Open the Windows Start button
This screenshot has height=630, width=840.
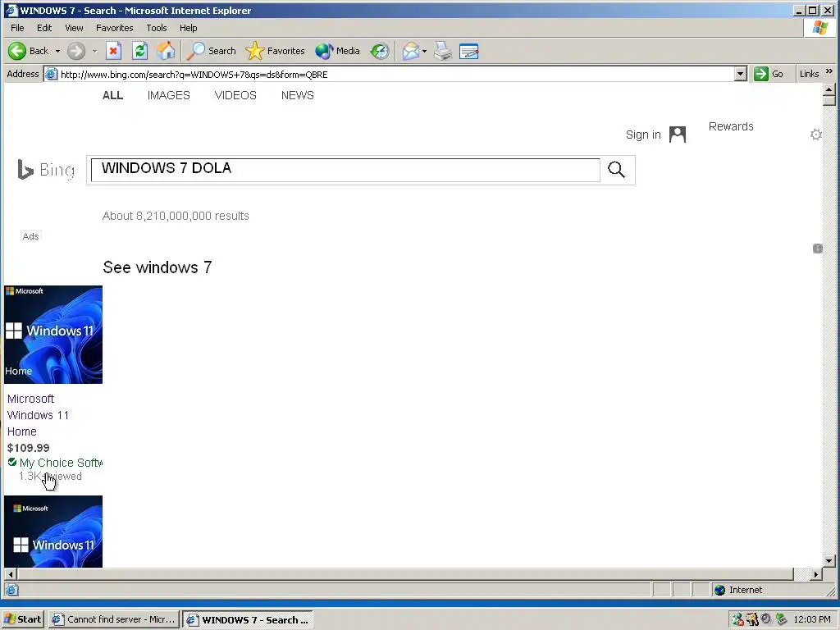22,619
